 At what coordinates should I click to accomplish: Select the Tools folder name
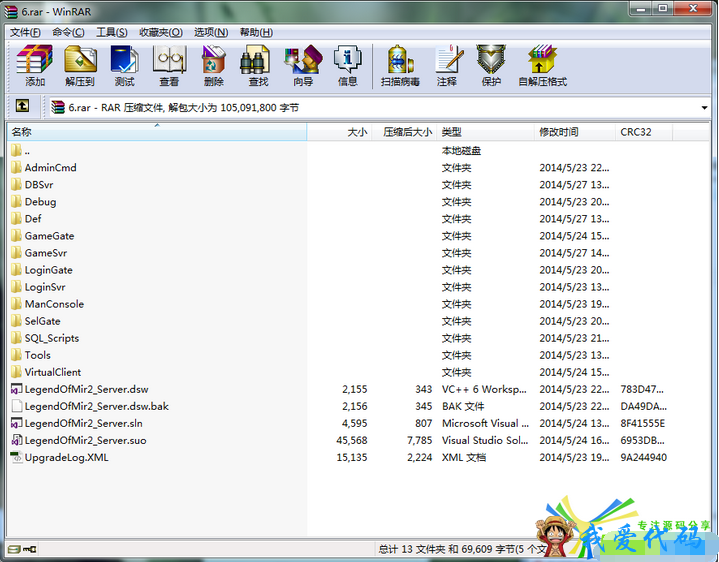[38, 355]
